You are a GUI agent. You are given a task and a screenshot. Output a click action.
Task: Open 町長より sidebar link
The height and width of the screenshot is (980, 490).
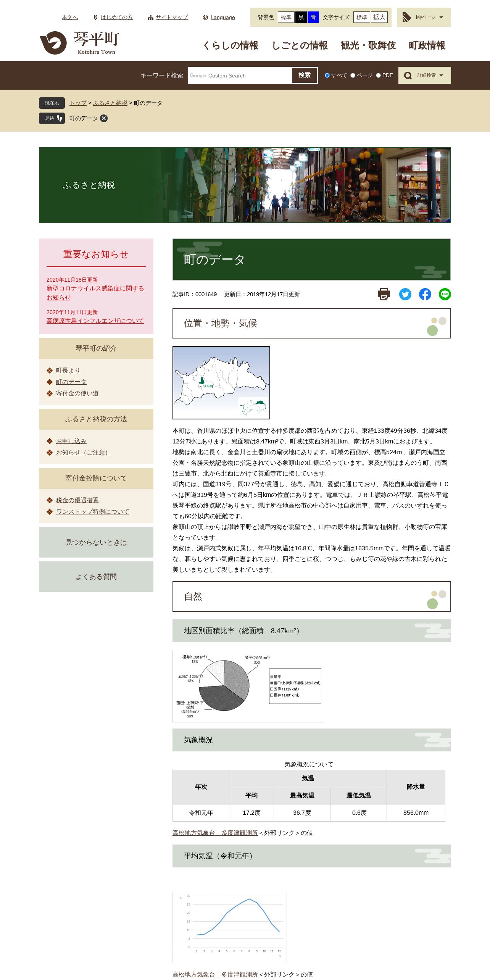point(68,371)
